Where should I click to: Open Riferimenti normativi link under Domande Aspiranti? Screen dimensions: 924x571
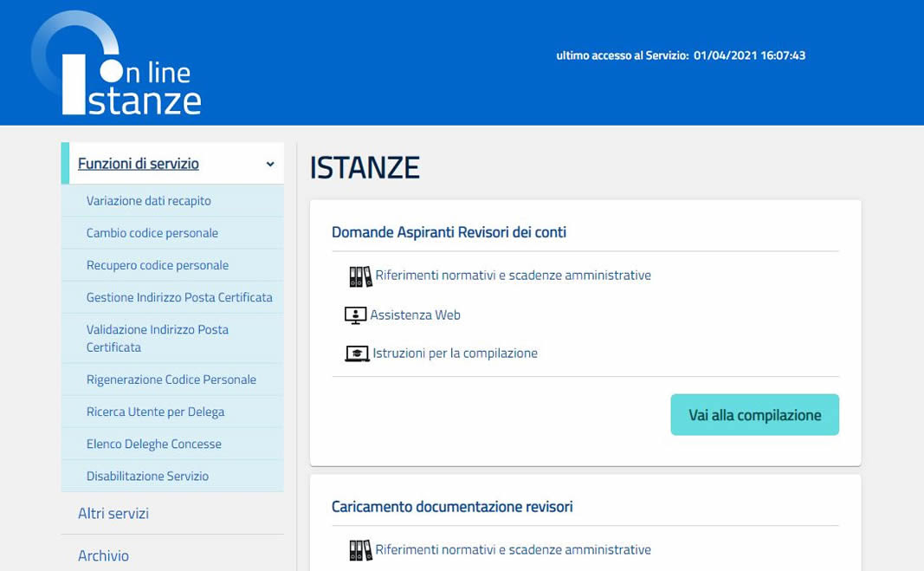513,276
